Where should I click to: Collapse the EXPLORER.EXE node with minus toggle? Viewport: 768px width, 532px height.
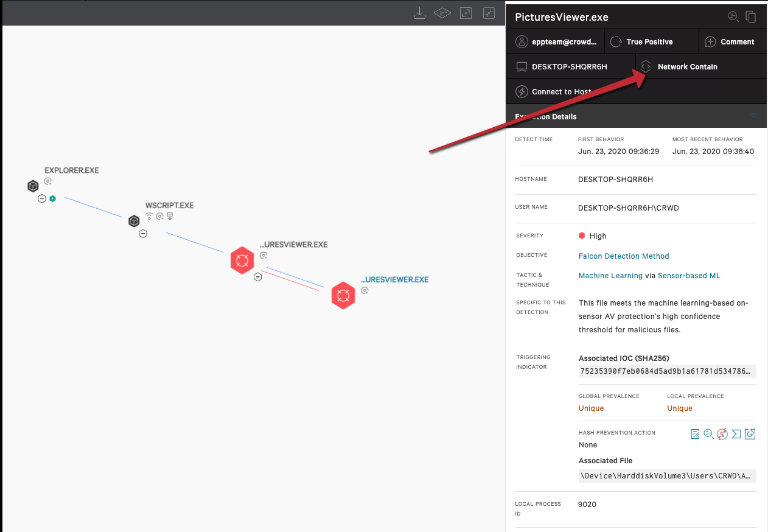coord(42,198)
